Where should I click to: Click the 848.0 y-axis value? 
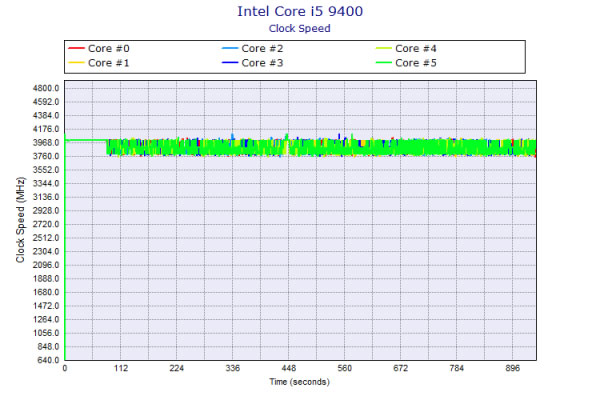[48, 347]
